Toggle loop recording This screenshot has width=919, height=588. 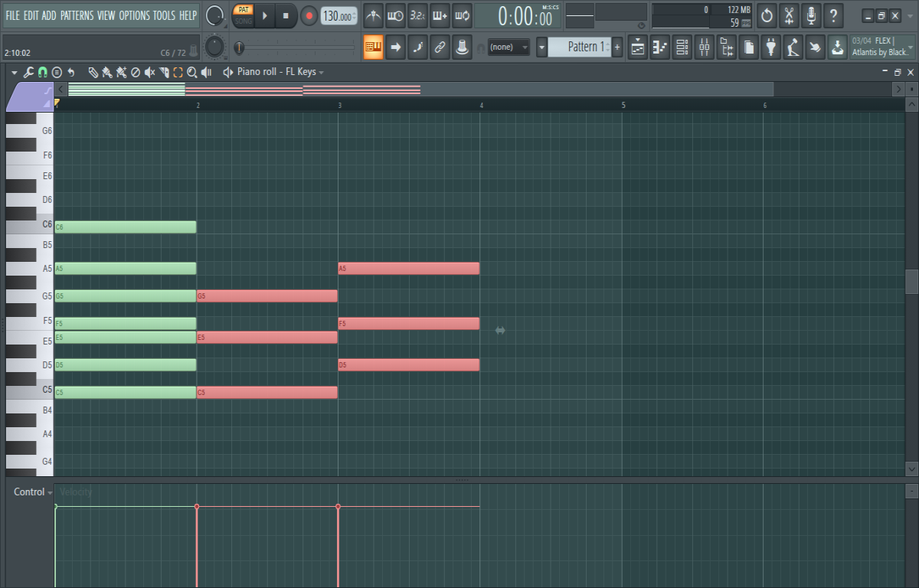(x=462, y=15)
